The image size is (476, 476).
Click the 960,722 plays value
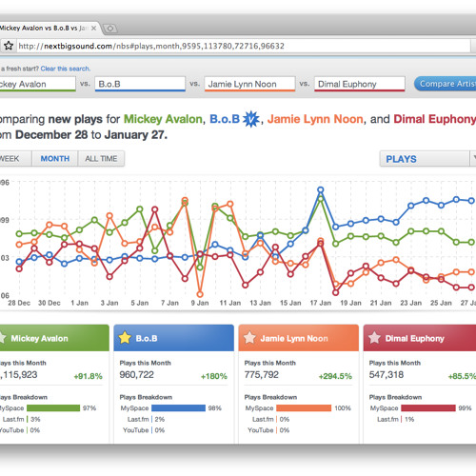coord(137,375)
